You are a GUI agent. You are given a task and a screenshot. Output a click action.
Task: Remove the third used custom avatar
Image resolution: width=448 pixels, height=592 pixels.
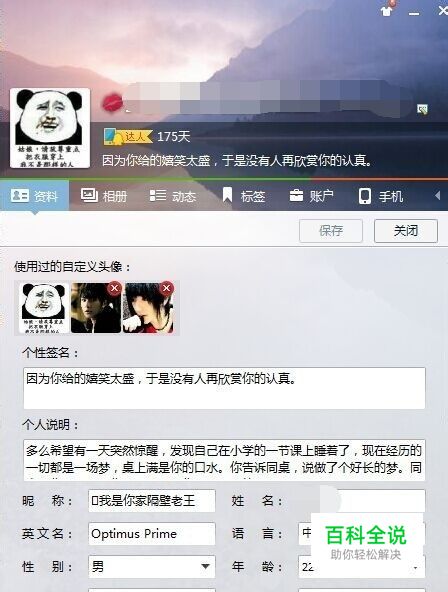tap(166, 288)
